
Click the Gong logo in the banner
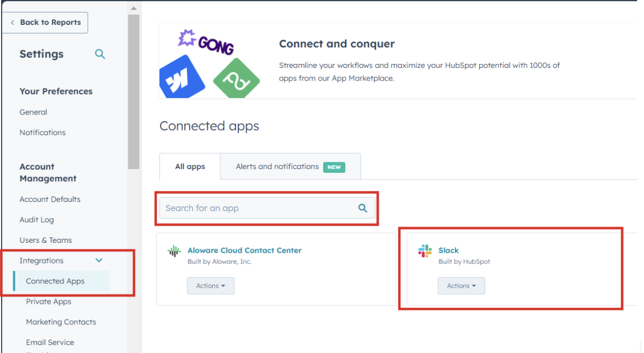(207, 42)
